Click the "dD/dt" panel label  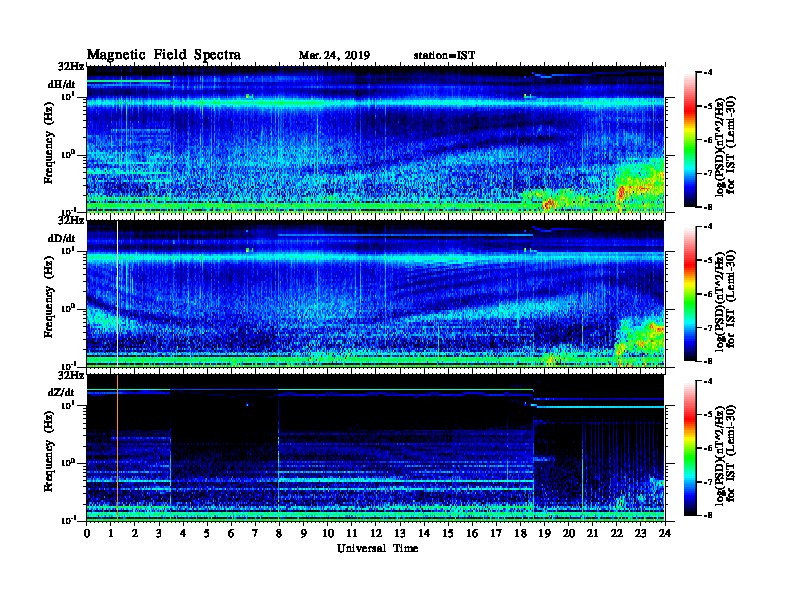tap(62, 238)
